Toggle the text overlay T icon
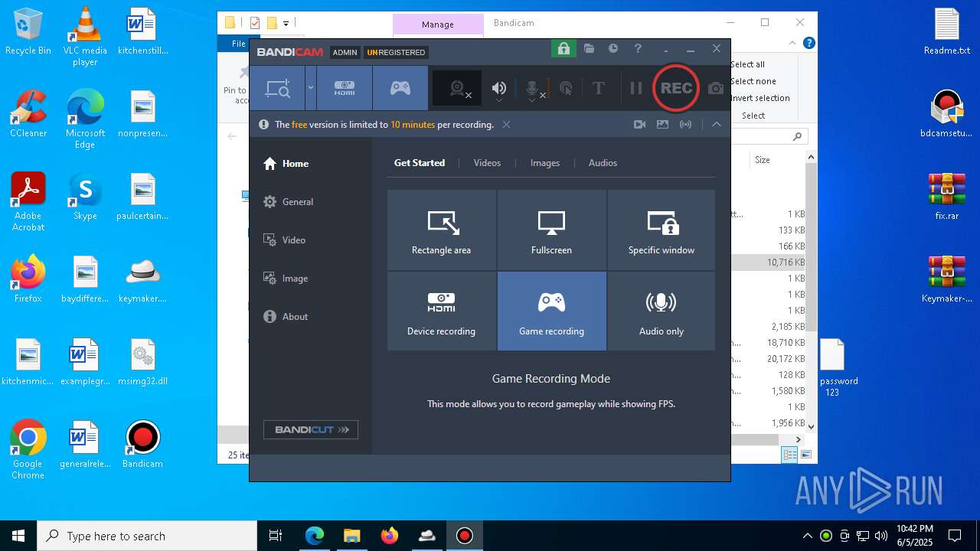This screenshot has width=980, height=551. point(599,89)
